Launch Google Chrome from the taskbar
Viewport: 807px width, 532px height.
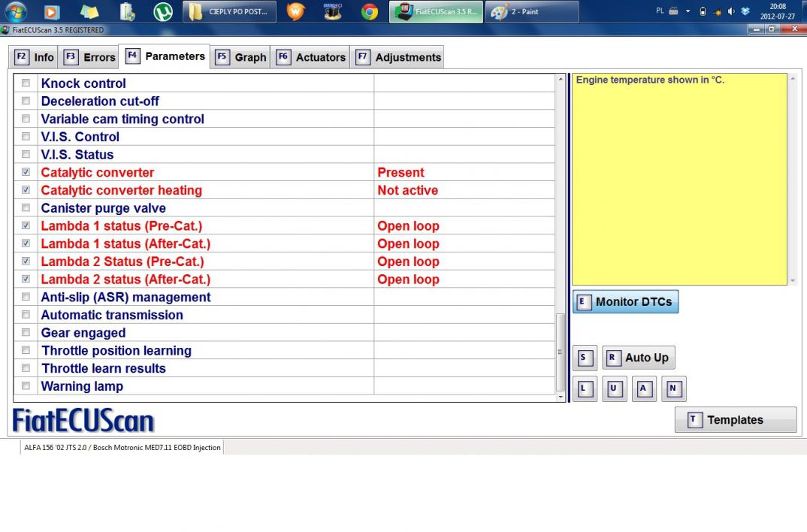[x=369, y=11]
